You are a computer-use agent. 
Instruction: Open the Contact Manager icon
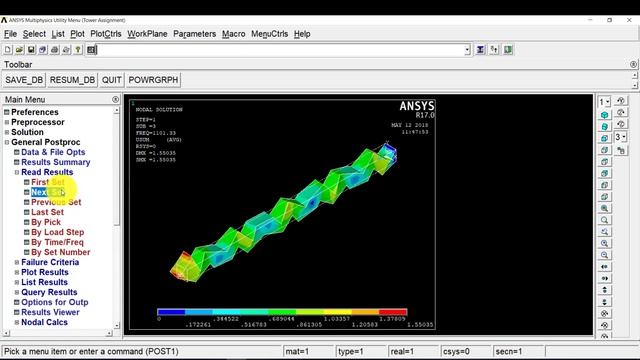(508, 50)
